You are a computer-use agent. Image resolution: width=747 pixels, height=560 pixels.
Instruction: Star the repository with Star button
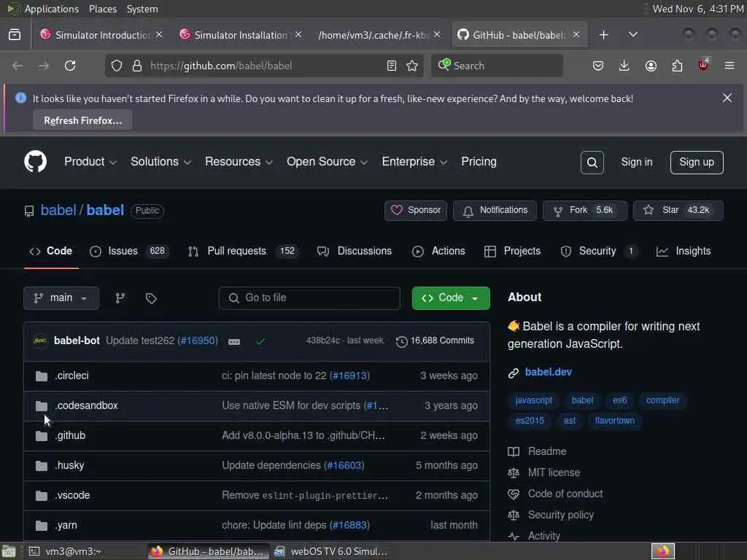click(x=678, y=211)
